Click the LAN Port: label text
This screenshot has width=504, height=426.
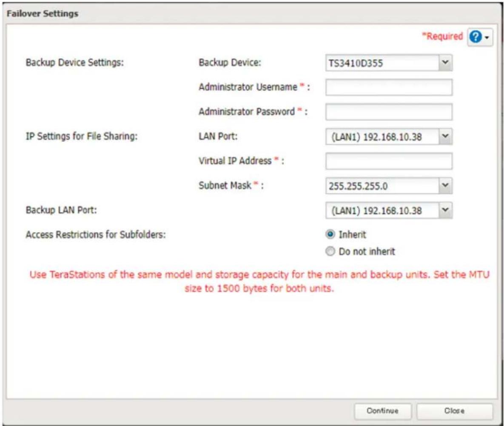[x=218, y=136]
